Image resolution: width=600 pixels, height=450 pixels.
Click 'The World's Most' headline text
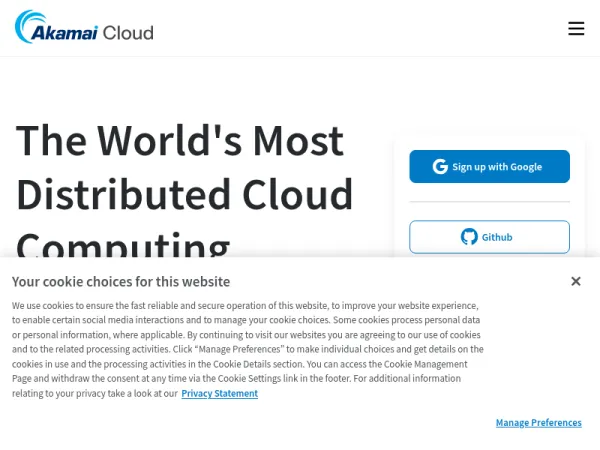click(180, 141)
